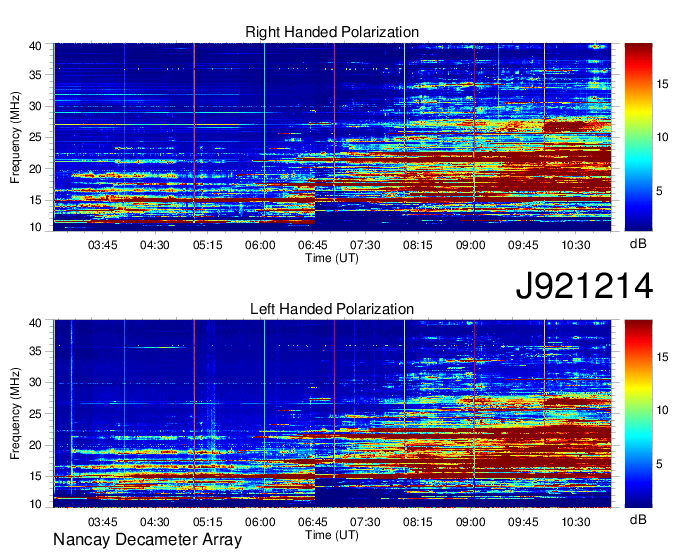The width and height of the screenshot is (680, 552).
Task: Click the 20 MHz tick of Right Handed plot
Action: pyautogui.click(x=35, y=169)
